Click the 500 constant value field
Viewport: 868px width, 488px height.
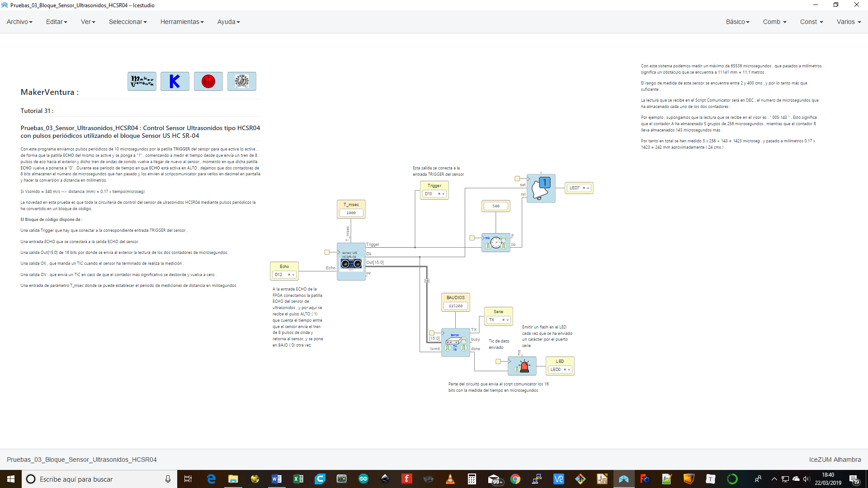point(496,206)
